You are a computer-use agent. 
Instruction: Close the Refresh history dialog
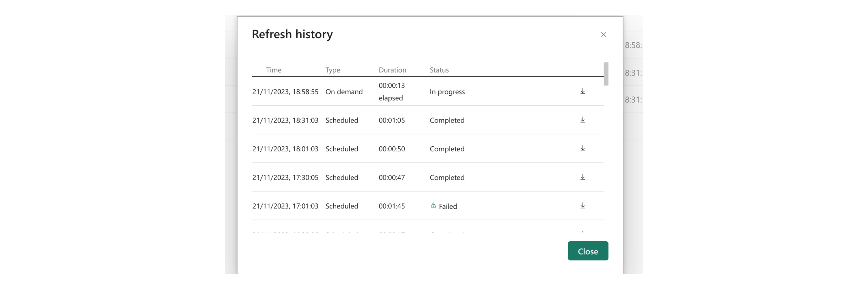point(588,251)
